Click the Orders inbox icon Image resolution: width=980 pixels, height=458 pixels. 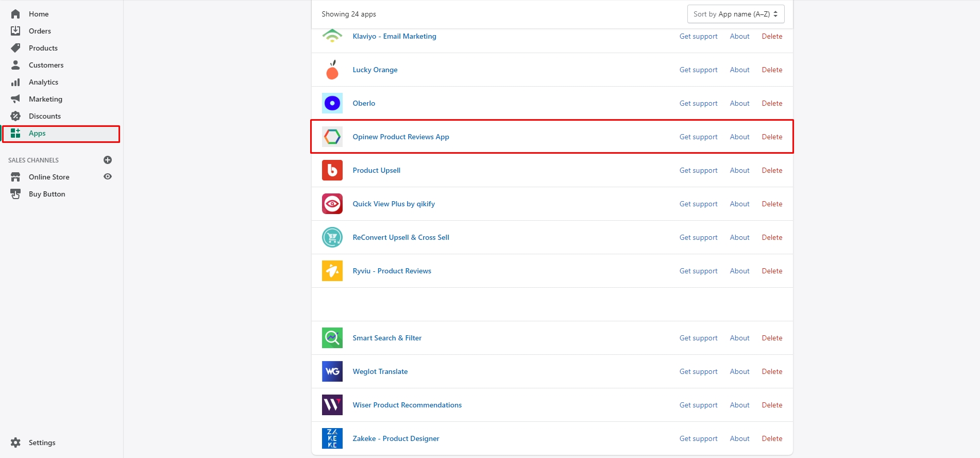pos(15,31)
